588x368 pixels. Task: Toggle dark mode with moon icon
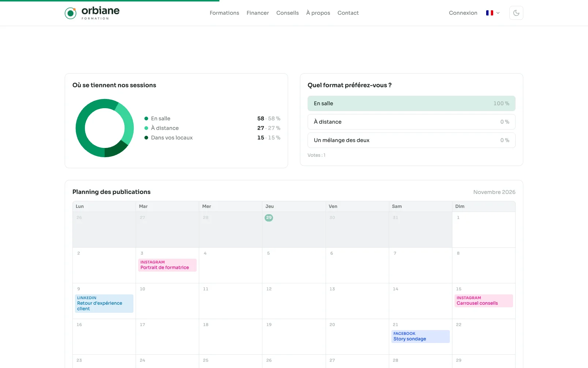[x=516, y=13]
